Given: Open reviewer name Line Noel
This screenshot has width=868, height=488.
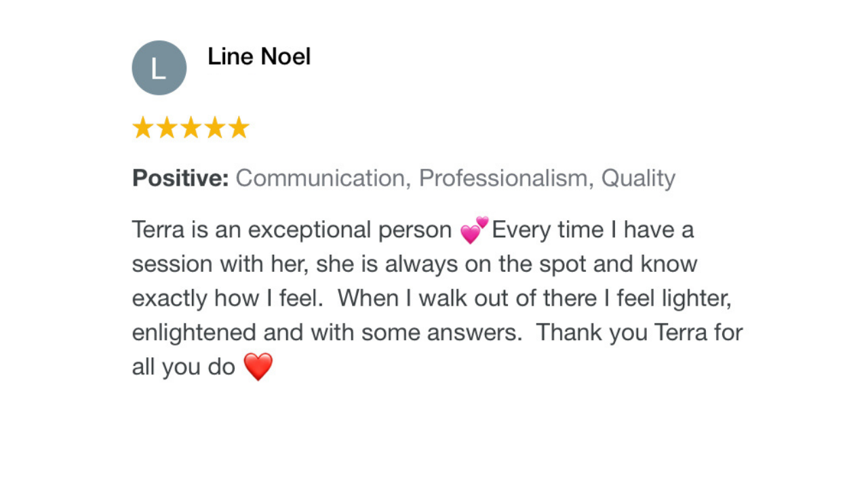Looking at the screenshot, I should coord(259,56).
